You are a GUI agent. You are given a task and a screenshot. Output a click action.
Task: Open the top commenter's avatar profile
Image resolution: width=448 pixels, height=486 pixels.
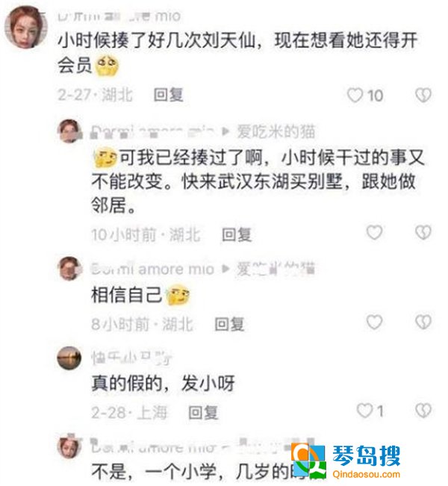pos(26,28)
